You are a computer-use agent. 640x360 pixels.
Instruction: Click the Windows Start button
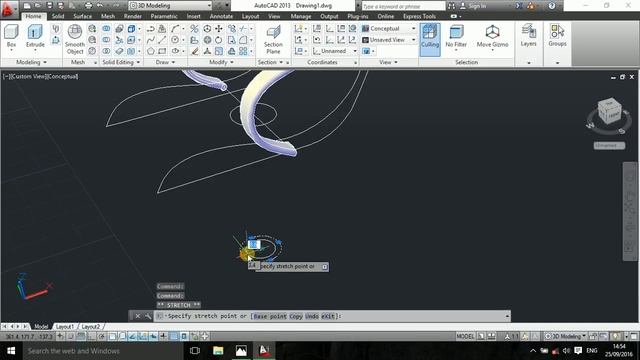(11, 351)
